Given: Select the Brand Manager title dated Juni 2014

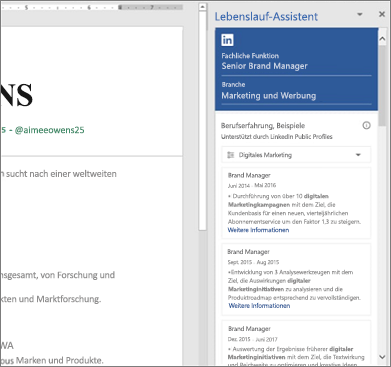Looking at the screenshot, I should pyautogui.click(x=249, y=175).
